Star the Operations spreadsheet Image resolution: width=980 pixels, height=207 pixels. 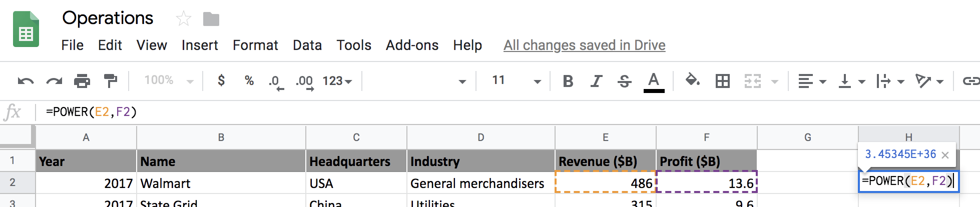[184, 19]
